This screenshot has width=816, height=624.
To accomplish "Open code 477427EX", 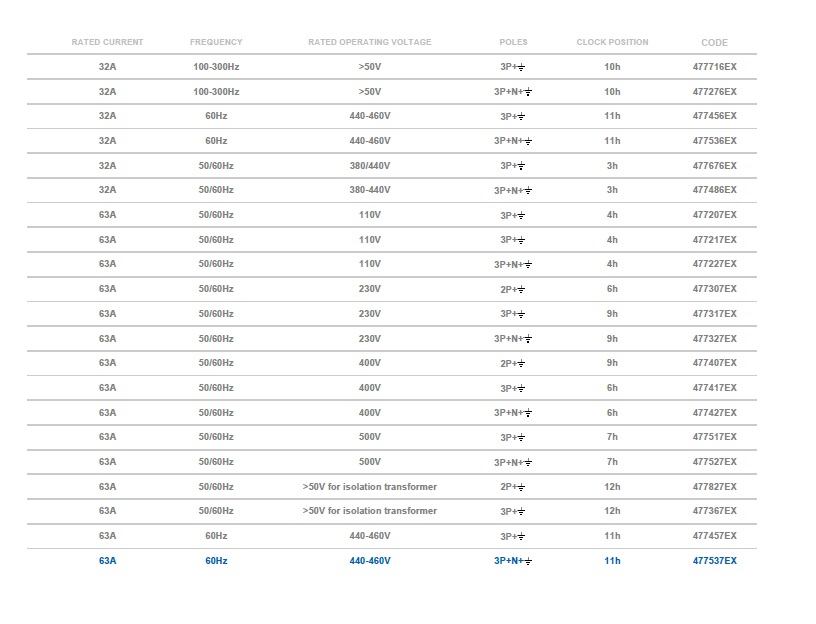I will click(714, 413).
